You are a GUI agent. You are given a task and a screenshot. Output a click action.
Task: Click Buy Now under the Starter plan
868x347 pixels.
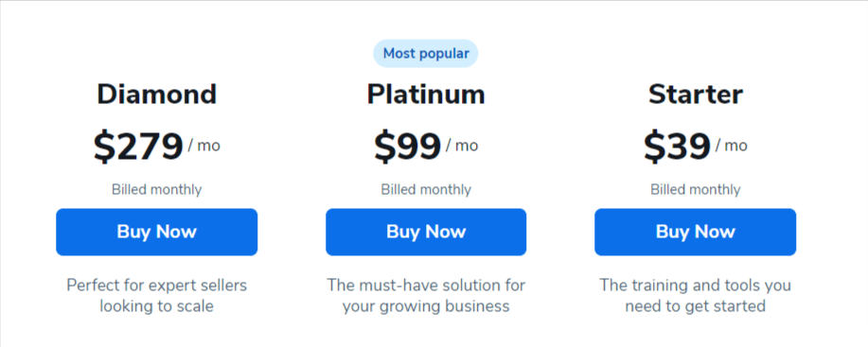point(696,232)
